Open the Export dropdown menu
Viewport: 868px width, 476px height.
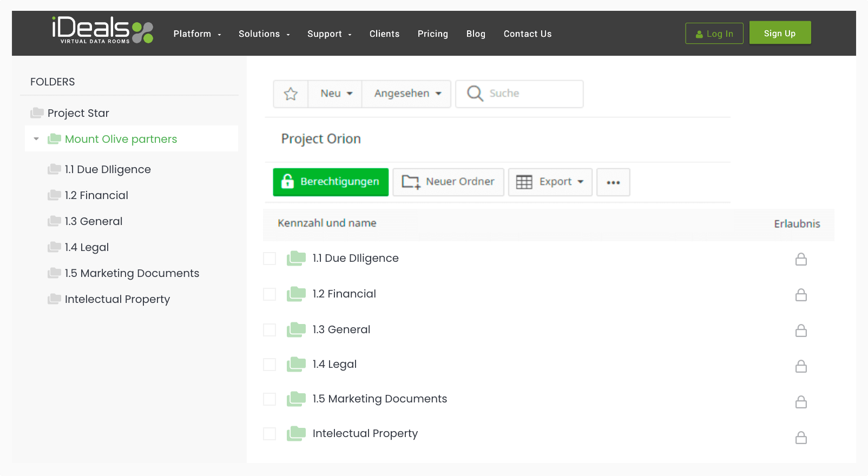click(x=550, y=182)
